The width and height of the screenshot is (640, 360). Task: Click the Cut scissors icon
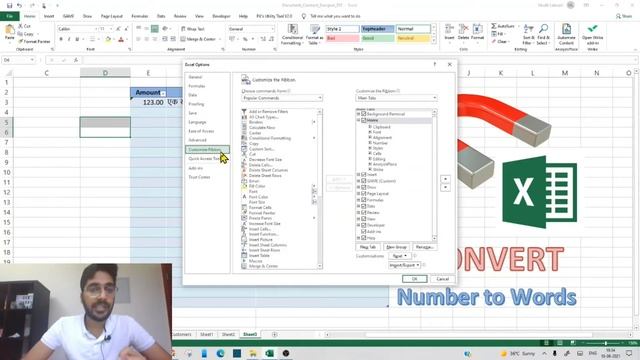(x=20, y=26)
